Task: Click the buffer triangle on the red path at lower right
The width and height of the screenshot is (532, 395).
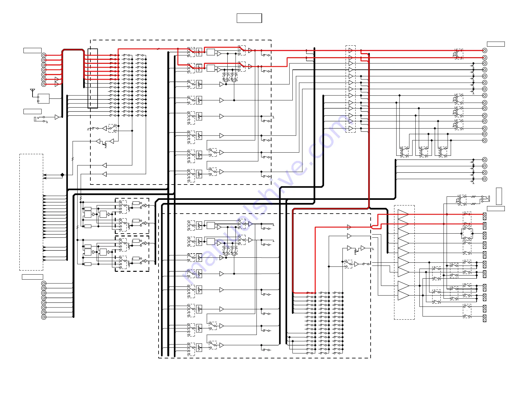Action: (349, 227)
